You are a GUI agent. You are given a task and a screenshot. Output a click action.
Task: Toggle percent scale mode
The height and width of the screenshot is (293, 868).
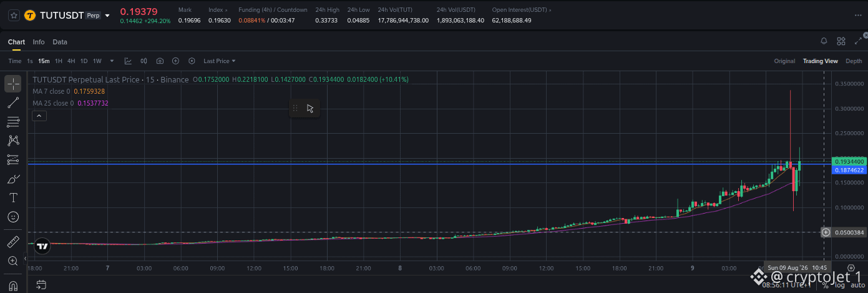coord(825,285)
